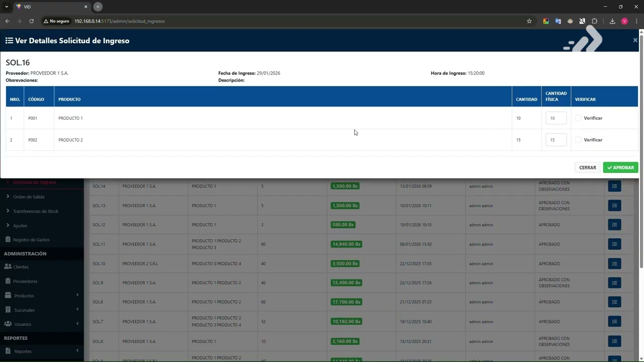Click code P002 in modal table
644x362 pixels.
[33, 140]
